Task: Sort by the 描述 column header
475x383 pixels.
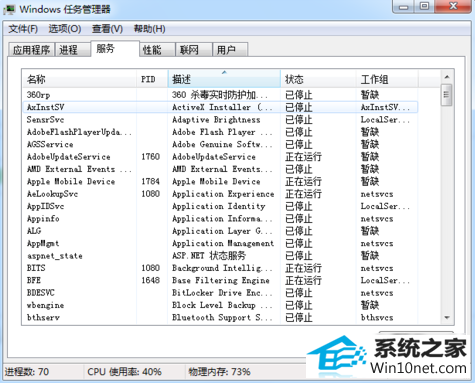Action: pos(224,79)
